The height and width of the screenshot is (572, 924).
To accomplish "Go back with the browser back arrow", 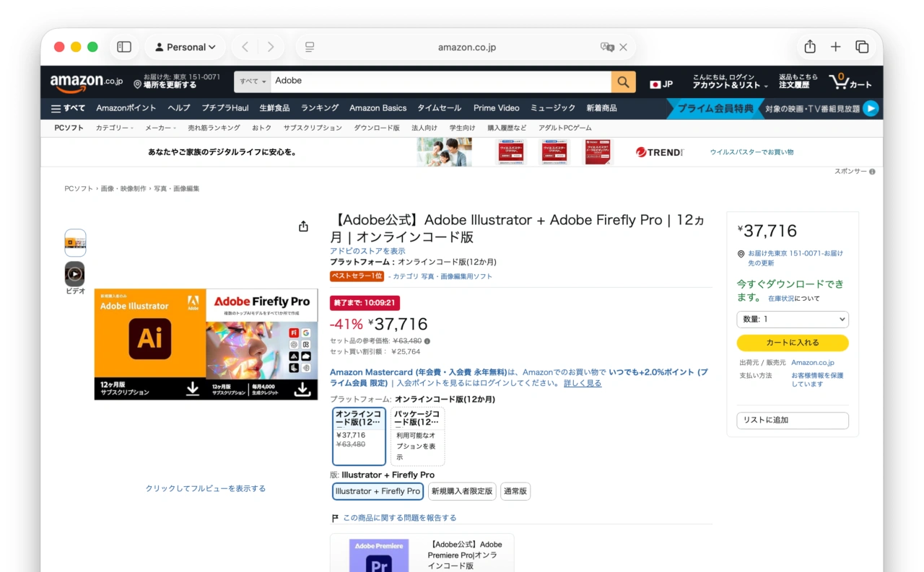I will [x=245, y=47].
